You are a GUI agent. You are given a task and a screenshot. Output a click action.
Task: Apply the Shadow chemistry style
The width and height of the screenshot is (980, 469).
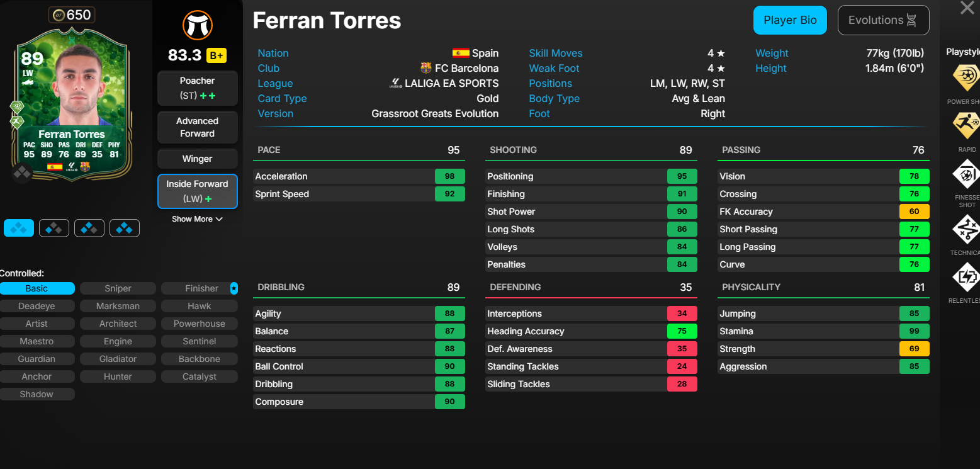(x=37, y=394)
